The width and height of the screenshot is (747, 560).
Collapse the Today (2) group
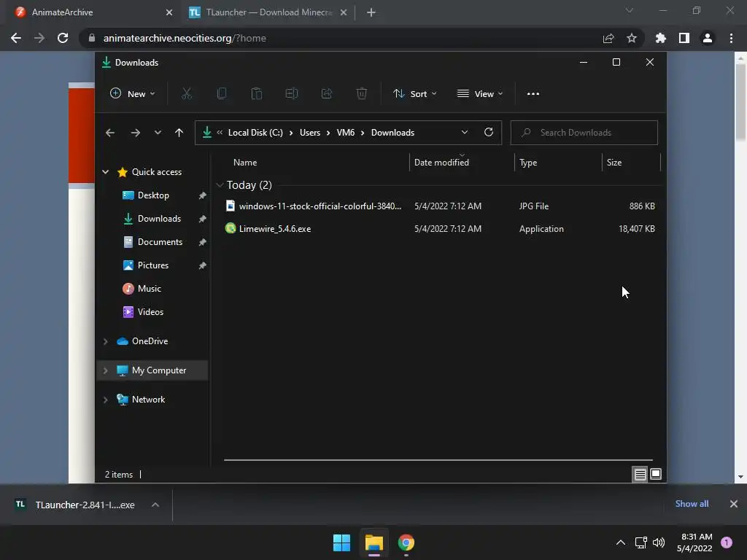pos(220,184)
